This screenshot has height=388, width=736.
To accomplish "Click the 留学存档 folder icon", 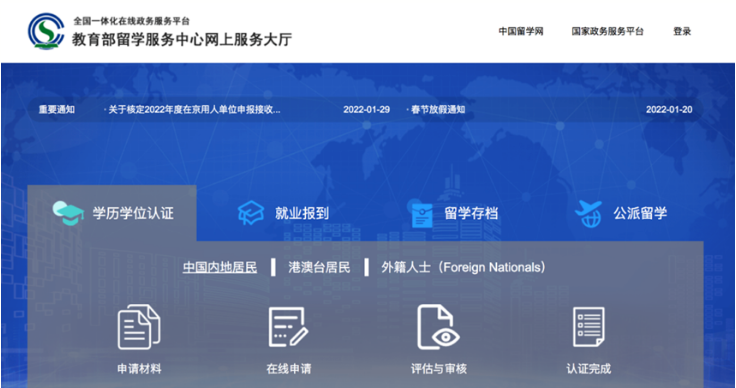I will [422, 213].
